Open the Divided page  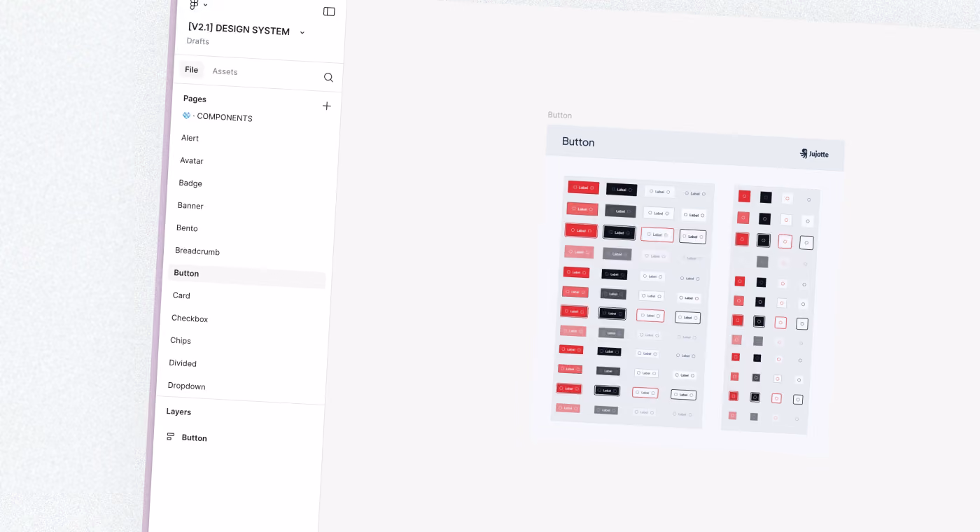pos(183,363)
